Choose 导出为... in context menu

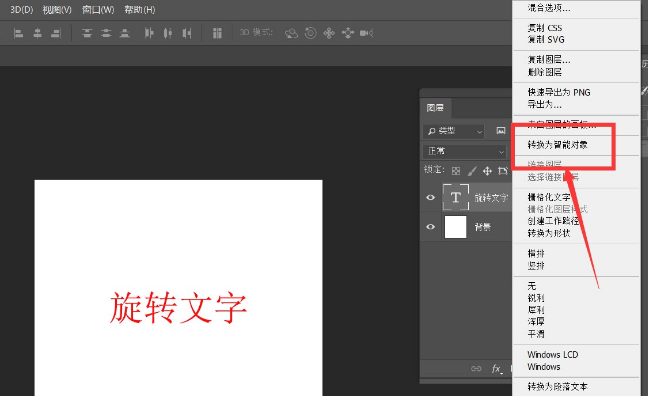544,104
